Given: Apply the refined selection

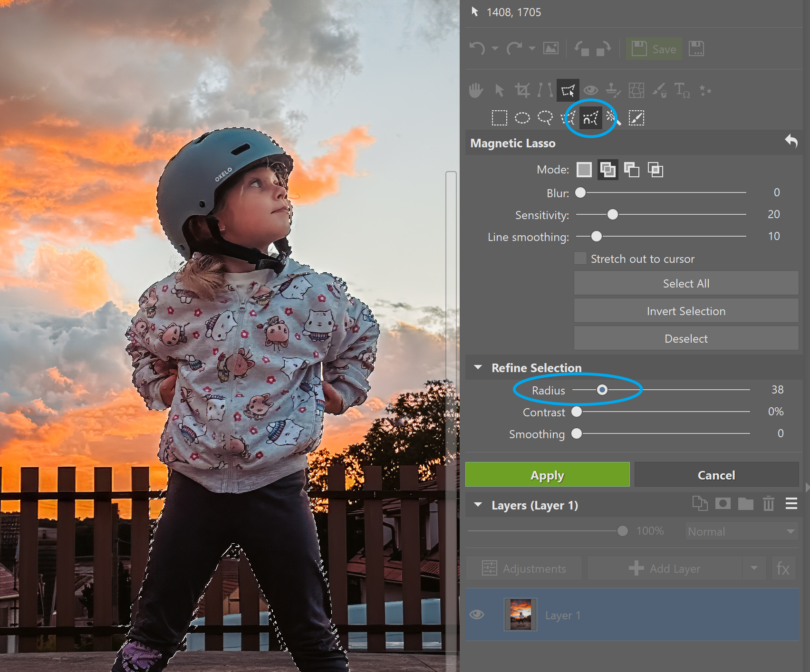Looking at the screenshot, I should point(547,475).
